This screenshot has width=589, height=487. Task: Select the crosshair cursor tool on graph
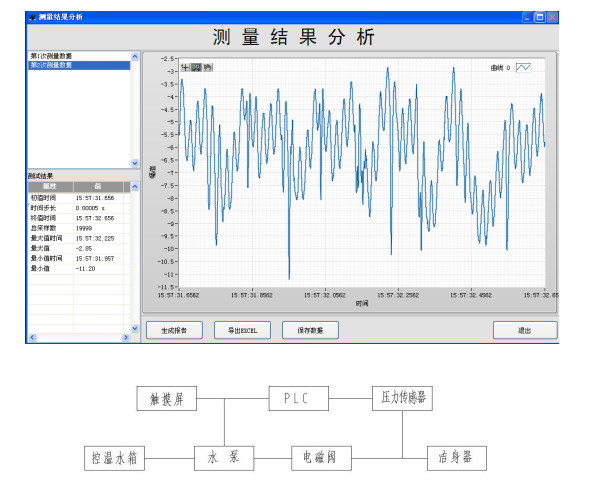click(185, 67)
